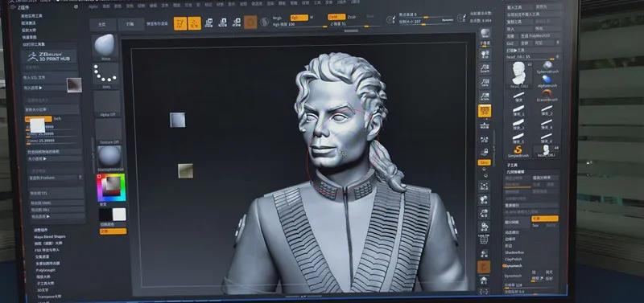Open the Z插件 plugin menu
This screenshot has height=303, width=644.
coord(22,7)
